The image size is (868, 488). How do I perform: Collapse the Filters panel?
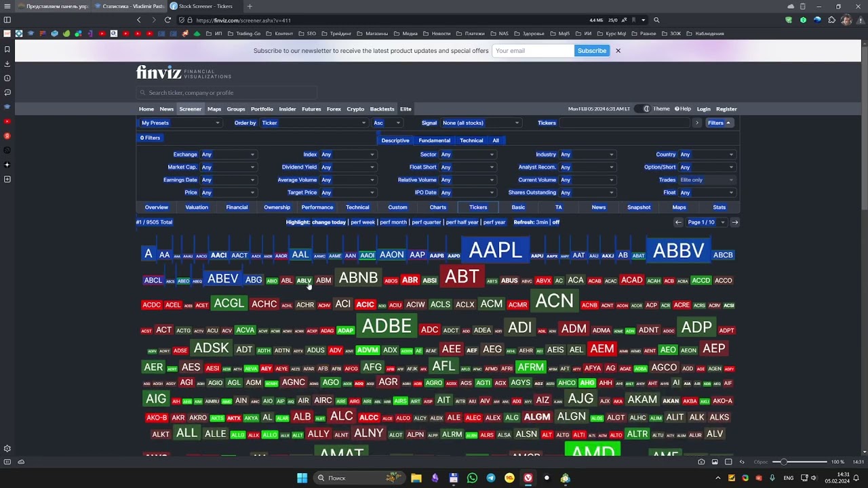click(719, 123)
